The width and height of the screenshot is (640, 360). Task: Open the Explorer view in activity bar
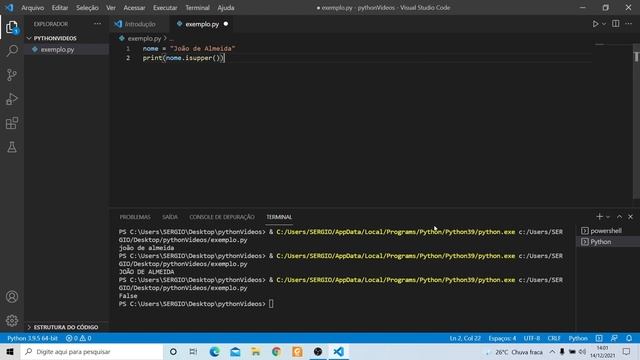[12, 27]
